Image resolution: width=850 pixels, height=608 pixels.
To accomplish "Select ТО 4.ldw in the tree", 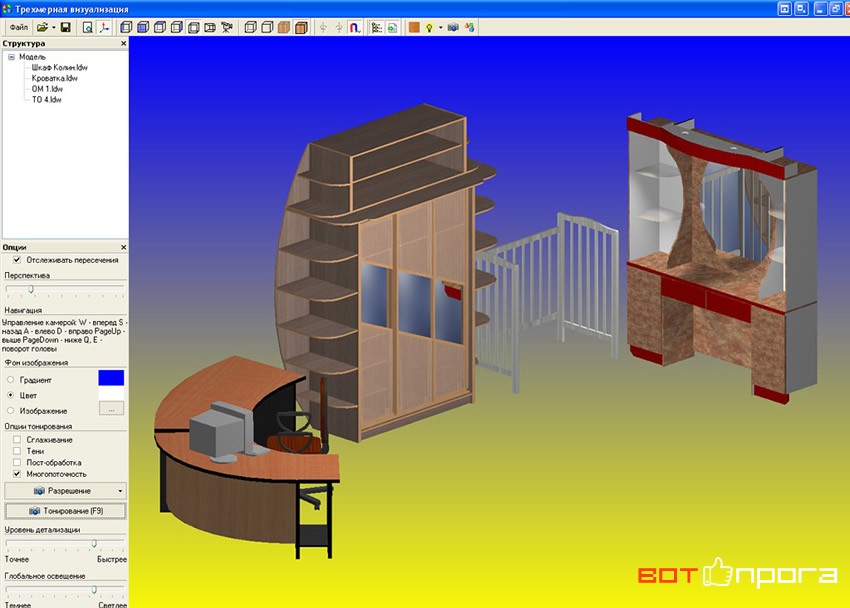I will [47, 100].
